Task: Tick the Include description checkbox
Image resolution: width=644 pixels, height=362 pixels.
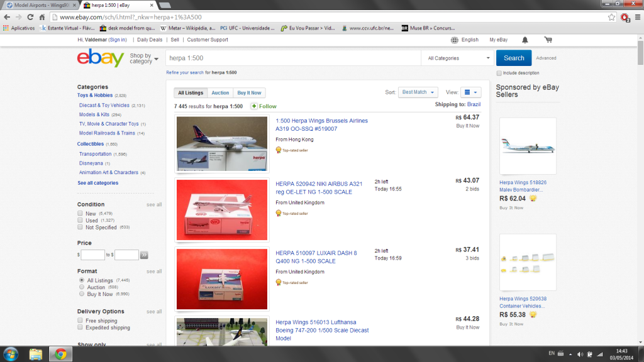Action: pyautogui.click(x=499, y=73)
